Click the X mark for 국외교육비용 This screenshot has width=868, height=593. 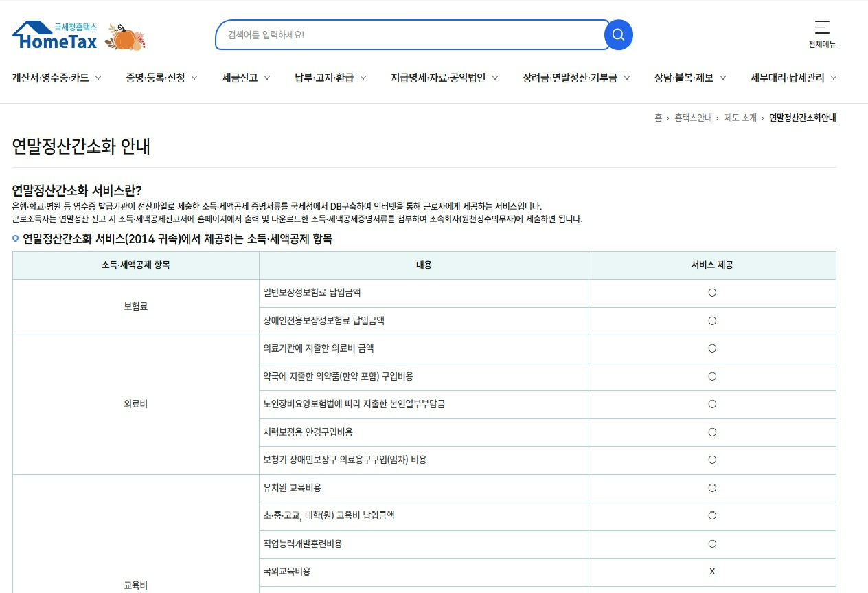[x=712, y=571]
